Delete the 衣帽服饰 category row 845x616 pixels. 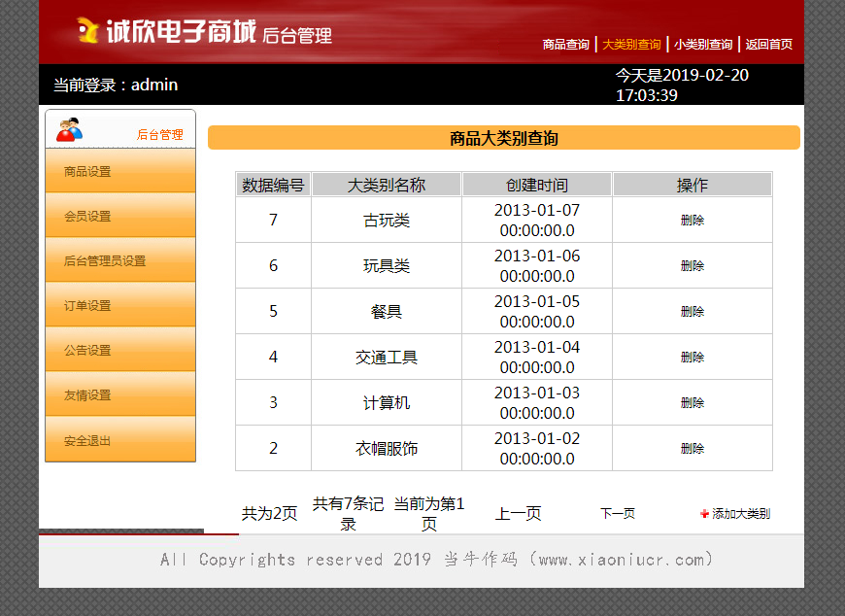click(x=693, y=448)
